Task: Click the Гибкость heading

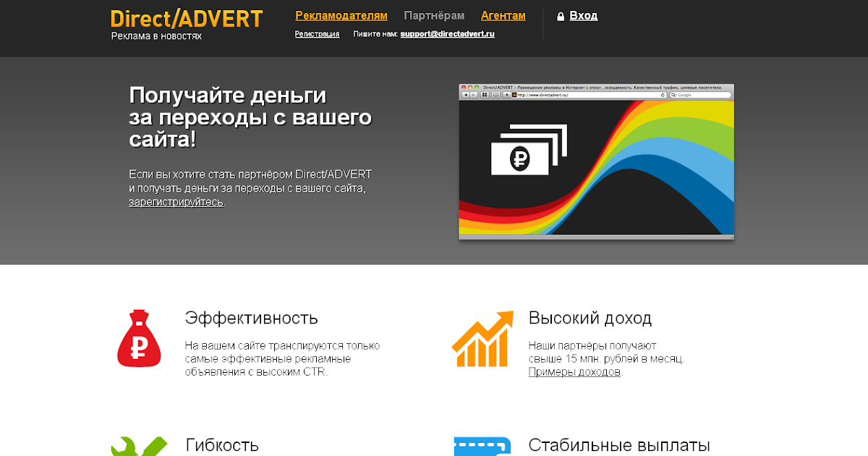Action: (222, 444)
